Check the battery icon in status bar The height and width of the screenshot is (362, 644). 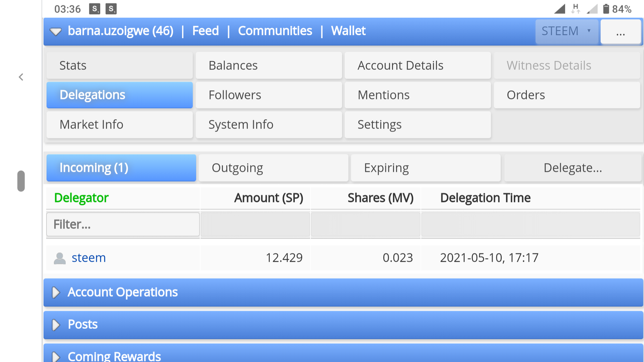(606, 9)
